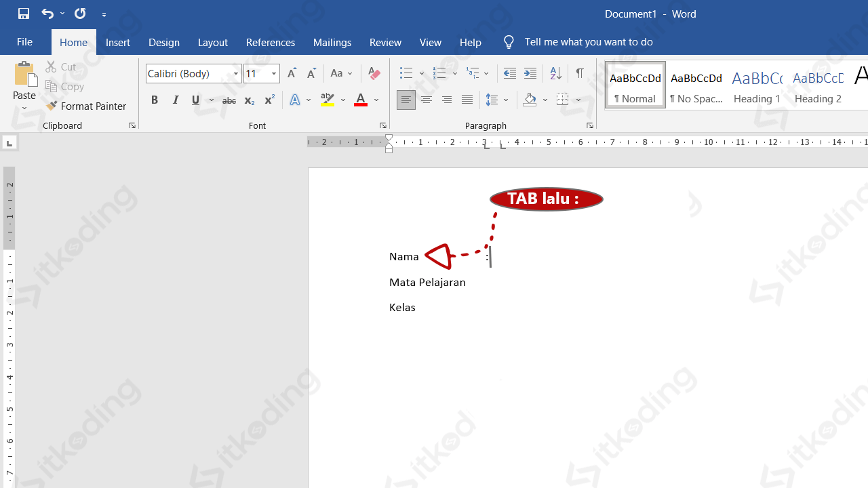
Task: Click the Save icon in title bar
Action: pyautogui.click(x=24, y=14)
